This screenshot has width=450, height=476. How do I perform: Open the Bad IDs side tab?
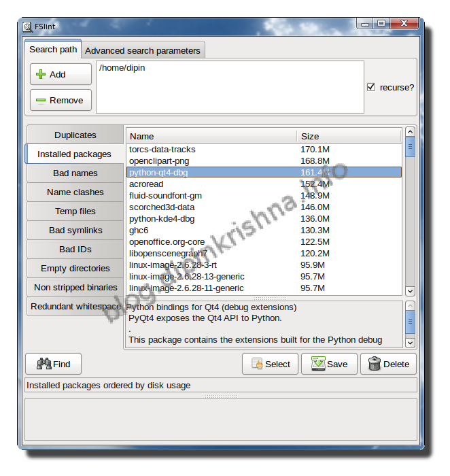coord(75,250)
